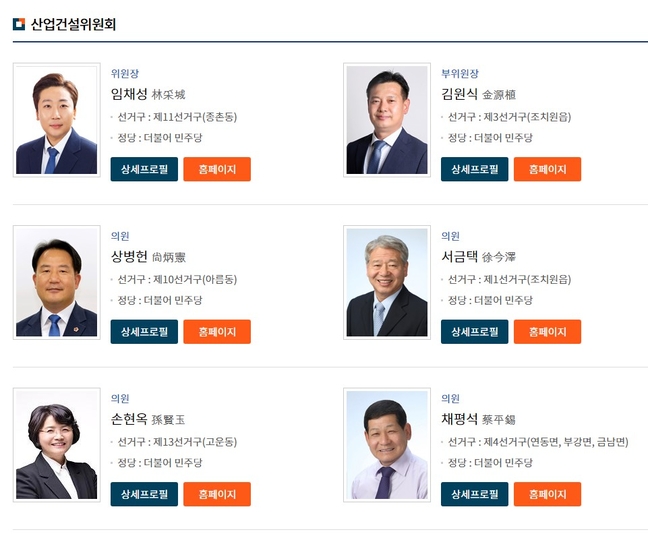Go to 김원식's 홈페이지 button
The image size is (648, 534).
pyautogui.click(x=547, y=169)
